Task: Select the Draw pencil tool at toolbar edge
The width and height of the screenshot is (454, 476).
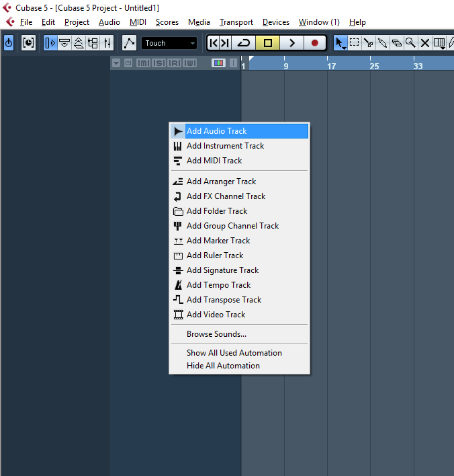Action: point(451,43)
